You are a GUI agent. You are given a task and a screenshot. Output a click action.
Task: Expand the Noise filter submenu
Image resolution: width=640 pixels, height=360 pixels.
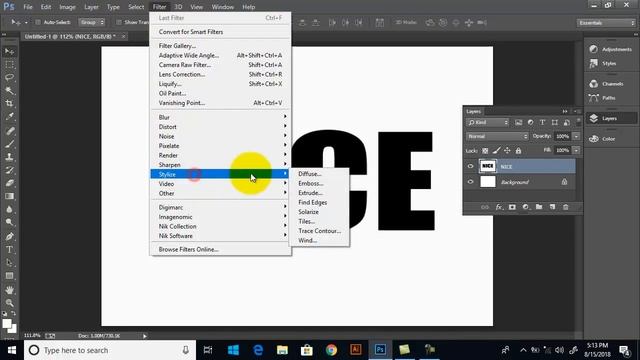221,136
